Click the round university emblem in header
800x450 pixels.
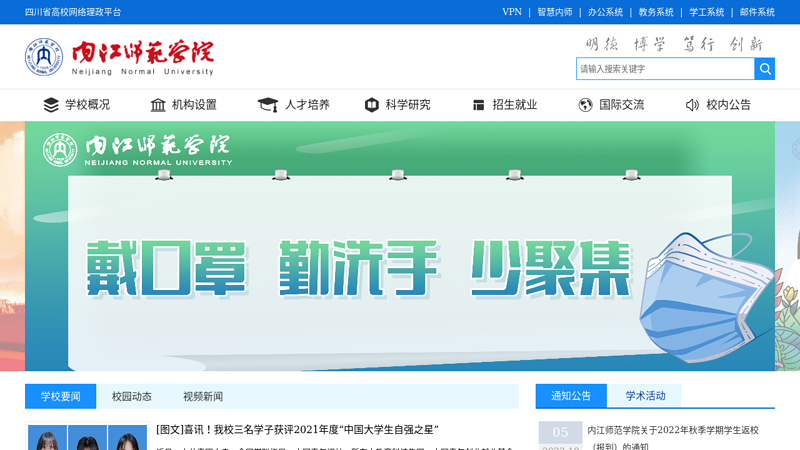44,57
